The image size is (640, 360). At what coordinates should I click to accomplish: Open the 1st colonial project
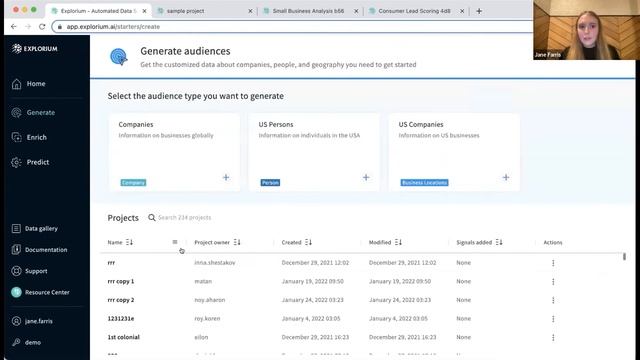[124, 338]
